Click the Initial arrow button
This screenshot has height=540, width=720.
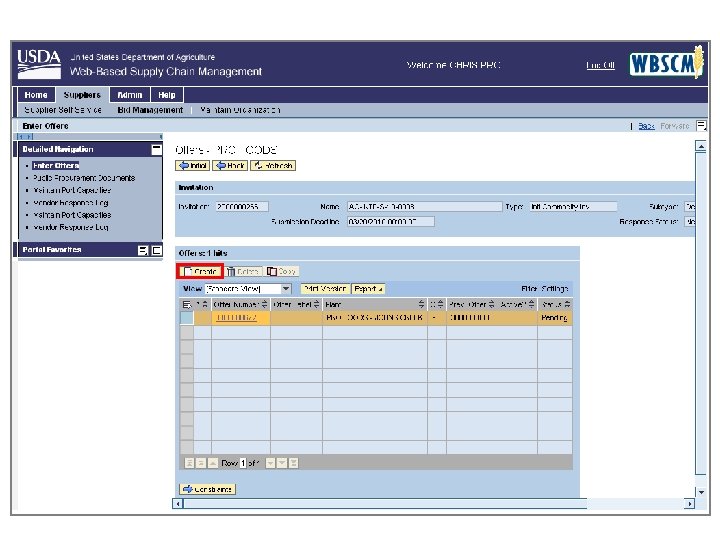(193, 165)
